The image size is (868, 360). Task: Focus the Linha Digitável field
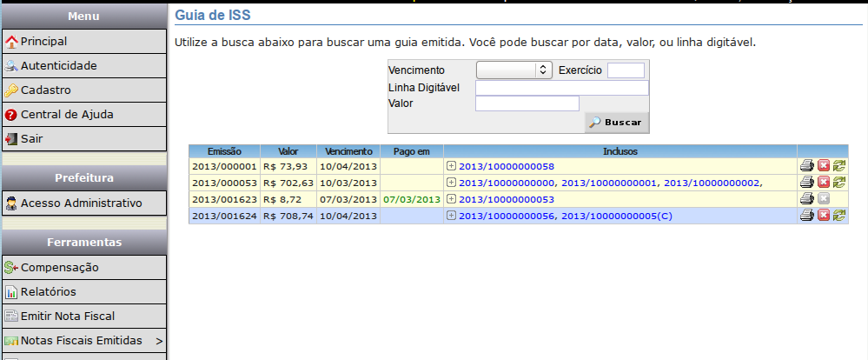561,87
